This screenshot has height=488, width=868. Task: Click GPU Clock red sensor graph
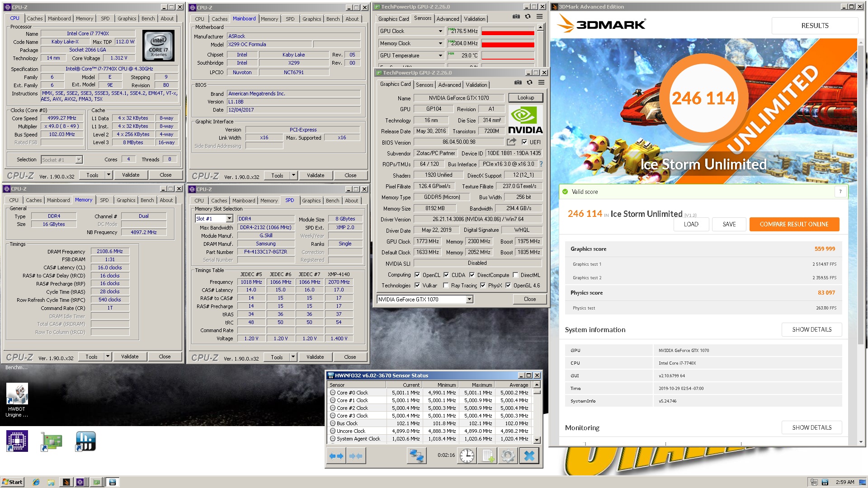coord(508,31)
